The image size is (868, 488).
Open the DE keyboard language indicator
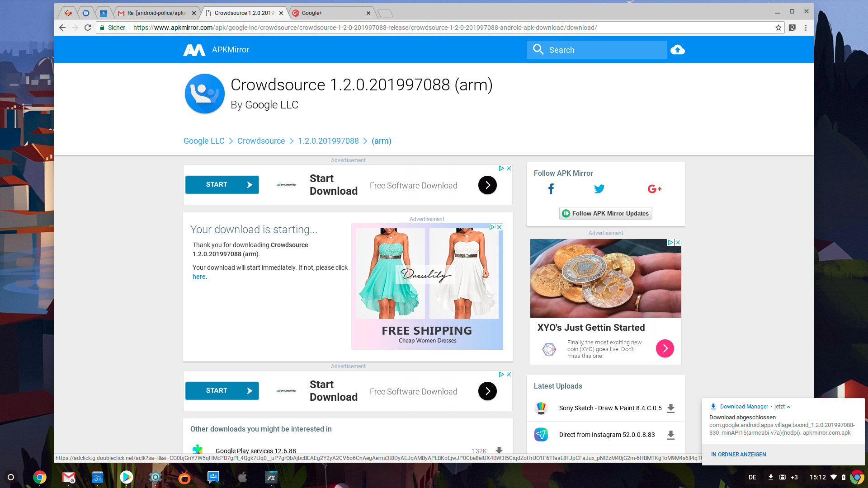(x=752, y=477)
